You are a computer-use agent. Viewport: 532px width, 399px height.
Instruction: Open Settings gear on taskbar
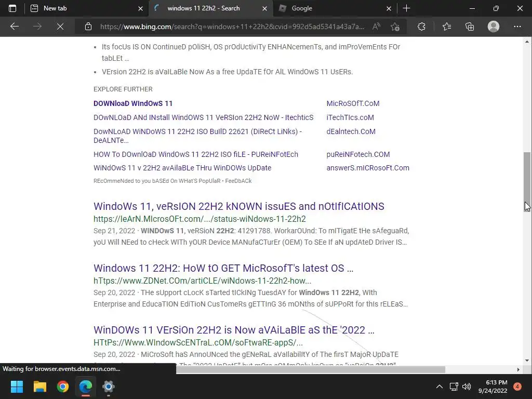click(108, 387)
